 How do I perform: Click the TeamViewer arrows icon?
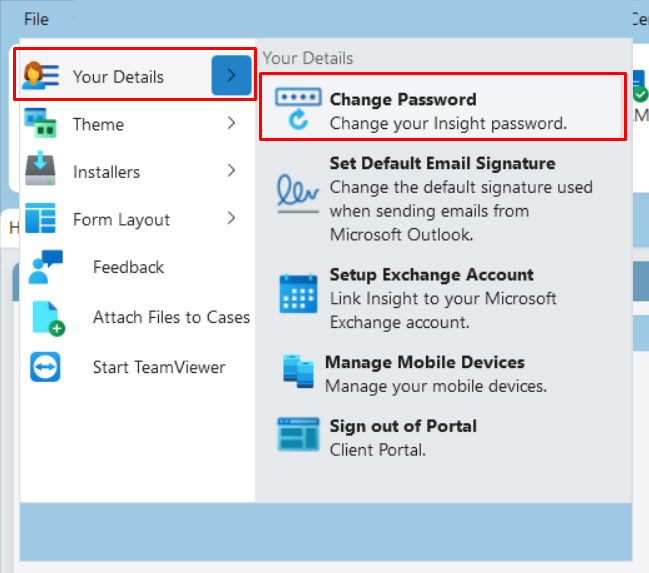coord(45,367)
